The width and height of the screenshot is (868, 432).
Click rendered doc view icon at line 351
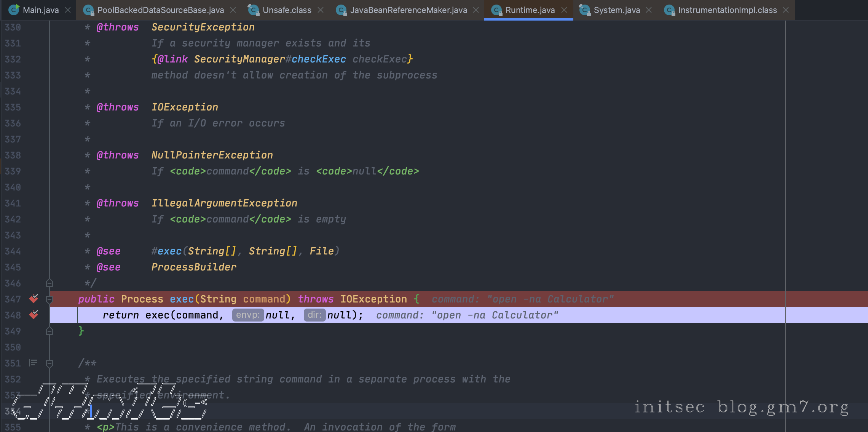click(33, 363)
